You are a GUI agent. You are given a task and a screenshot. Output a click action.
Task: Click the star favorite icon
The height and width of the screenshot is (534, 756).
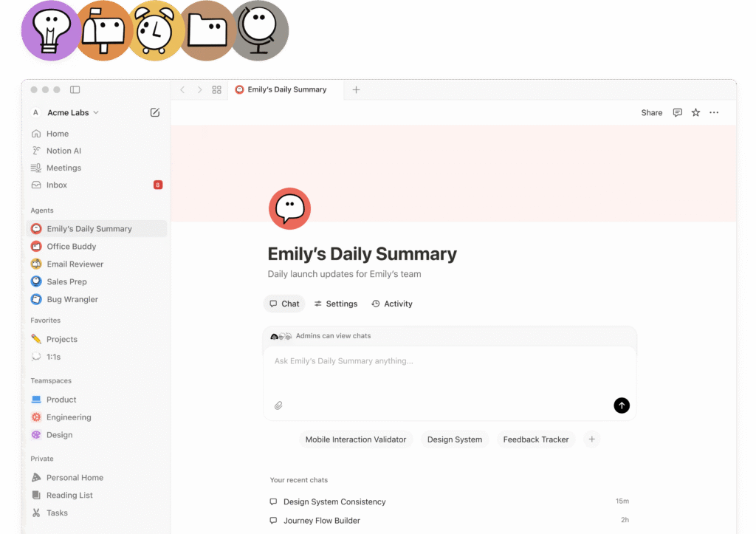tap(695, 112)
